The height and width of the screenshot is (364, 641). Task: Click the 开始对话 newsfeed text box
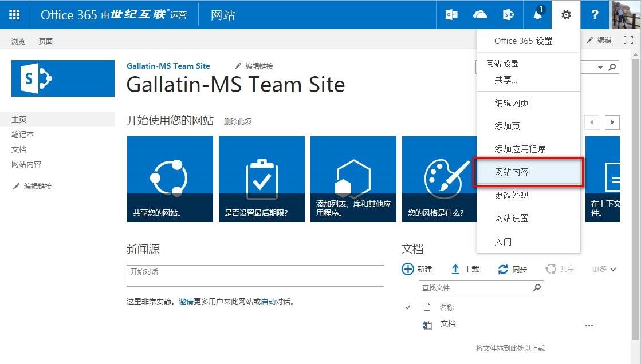click(255, 276)
